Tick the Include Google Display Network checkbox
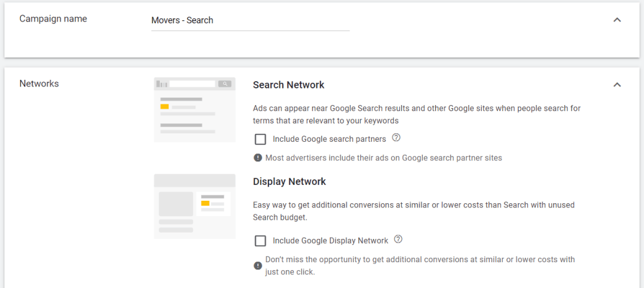The image size is (644, 288). pyautogui.click(x=260, y=241)
